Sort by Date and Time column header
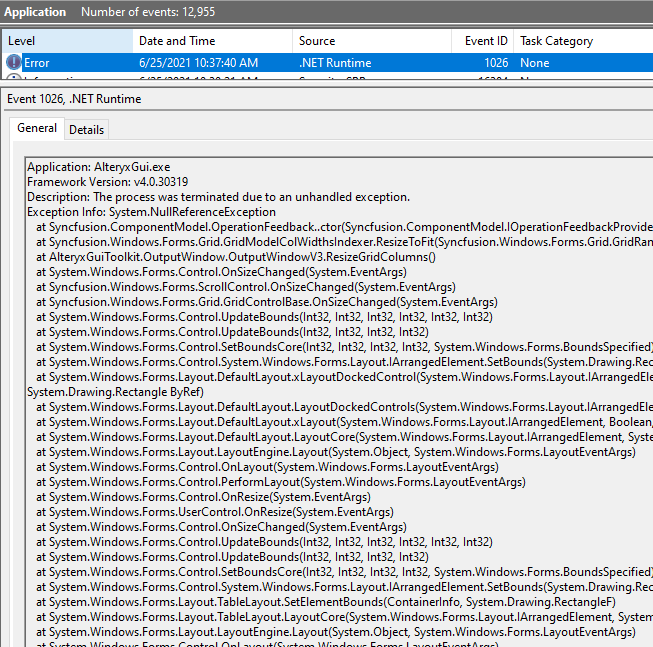653x647 pixels. coord(212,41)
